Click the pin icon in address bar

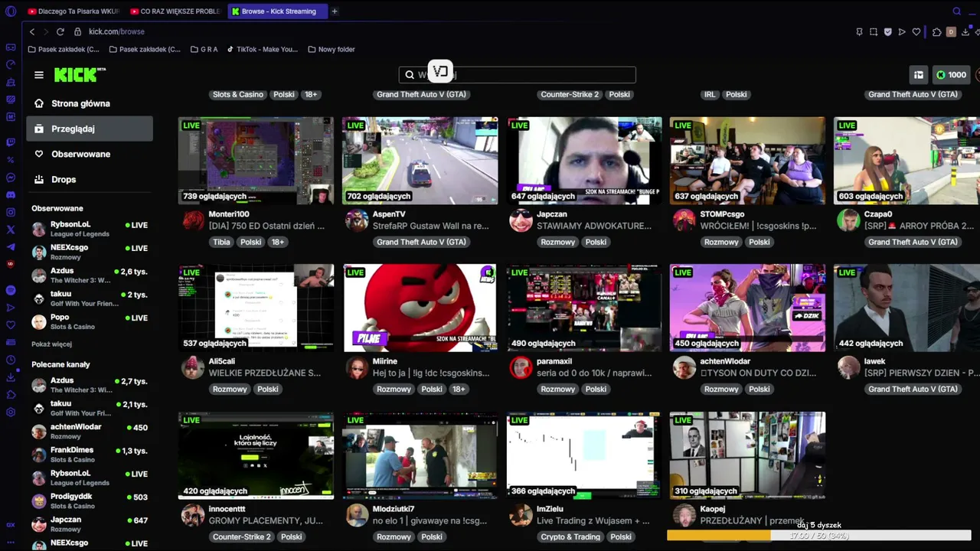pyautogui.click(x=859, y=31)
